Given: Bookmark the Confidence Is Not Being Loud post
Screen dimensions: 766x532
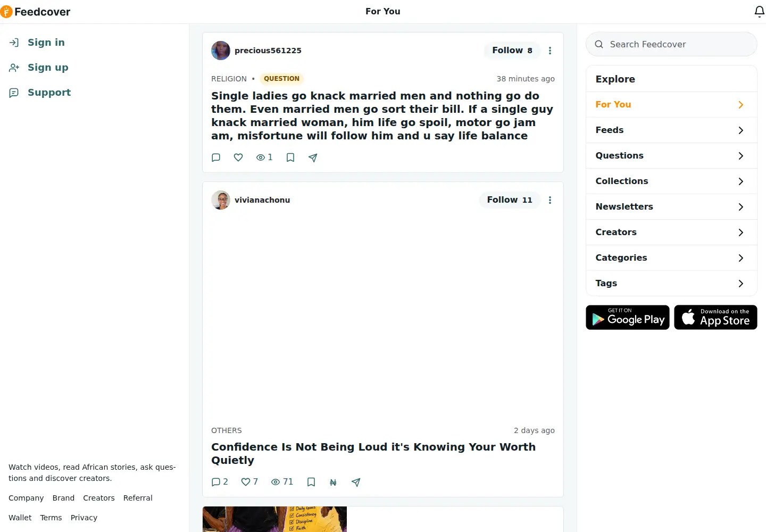Looking at the screenshot, I should [311, 482].
